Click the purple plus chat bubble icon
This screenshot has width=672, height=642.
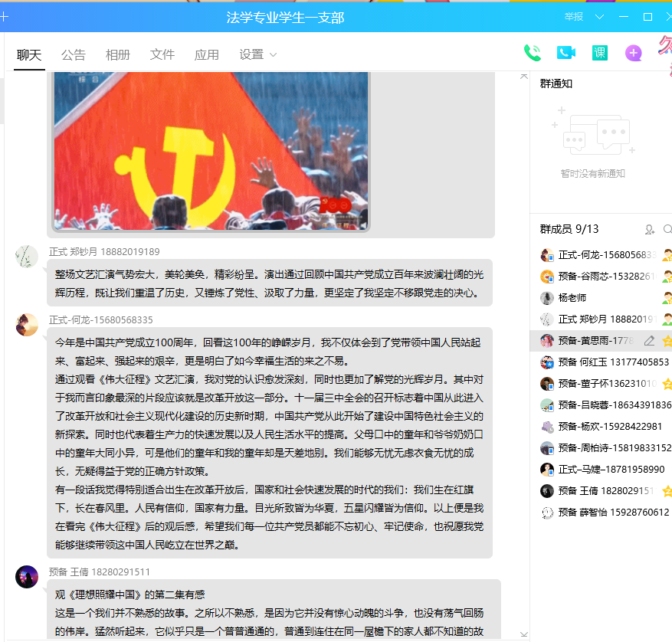point(634,53)
